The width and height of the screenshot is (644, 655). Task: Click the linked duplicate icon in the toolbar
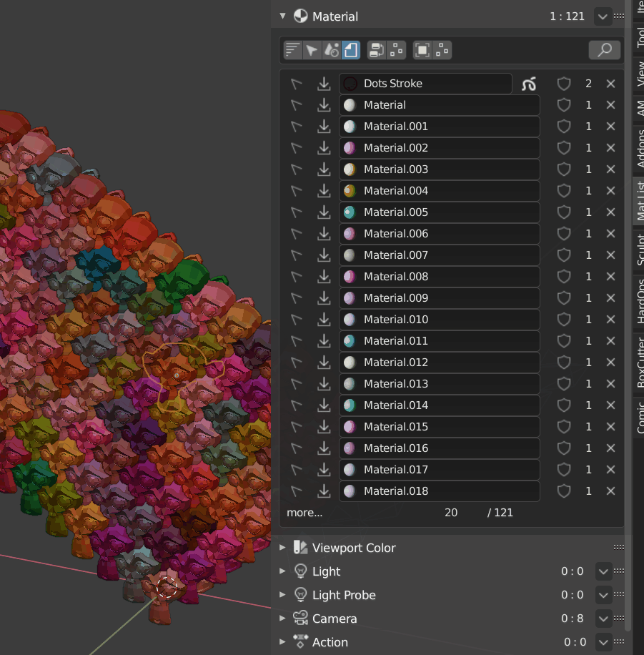[377, 50]
